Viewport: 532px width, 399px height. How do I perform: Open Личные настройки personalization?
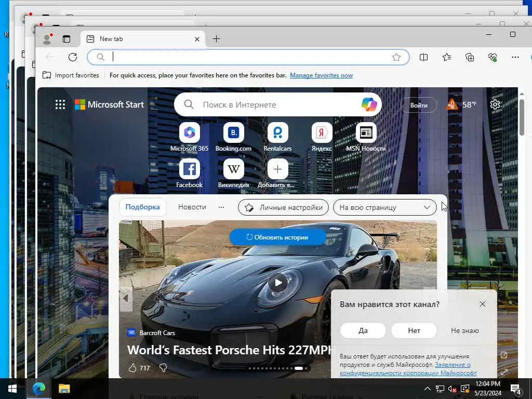(x=283, y=207)
